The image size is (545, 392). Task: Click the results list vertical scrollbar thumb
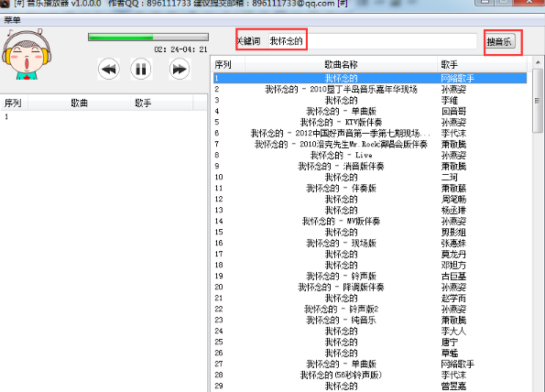[538, 101]
